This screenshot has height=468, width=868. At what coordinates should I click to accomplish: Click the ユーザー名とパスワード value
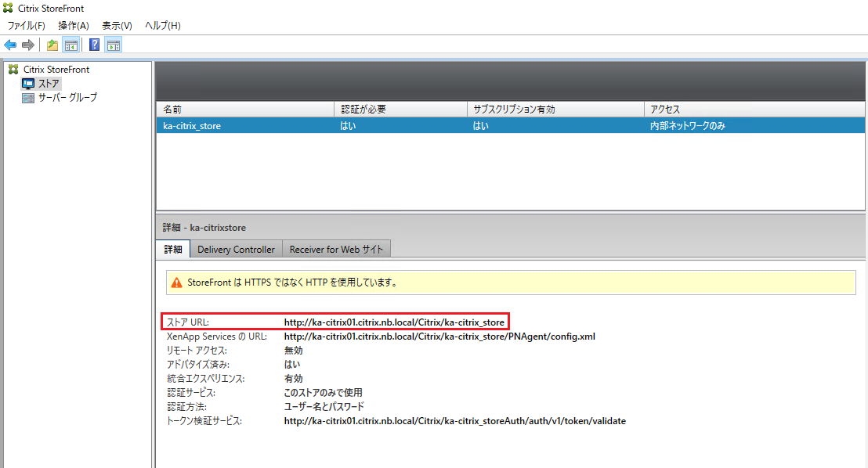click(x=324, y=407)
